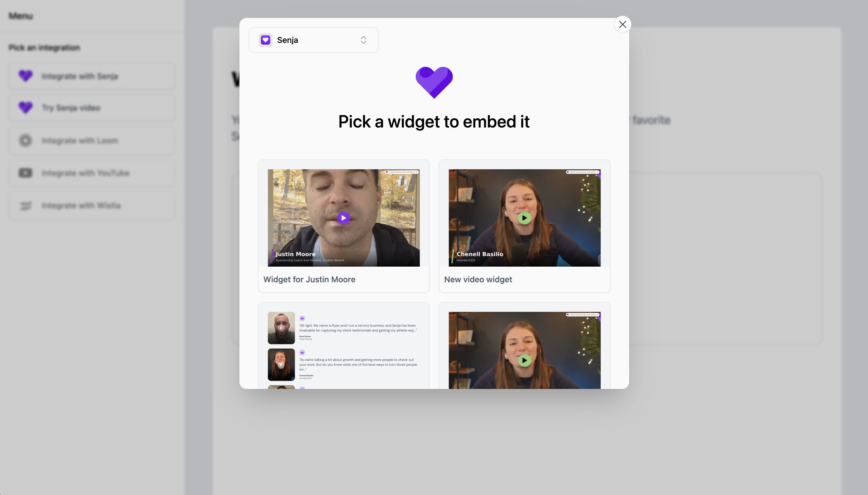
Task: Click Integrate with Wistia in sidebar
Action: (x=92, y=206)
